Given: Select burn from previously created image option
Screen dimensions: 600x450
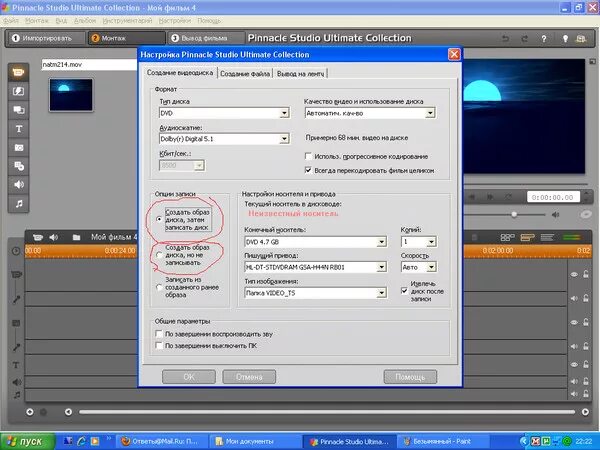Looking at the screenshot, I should click(159, 287).
